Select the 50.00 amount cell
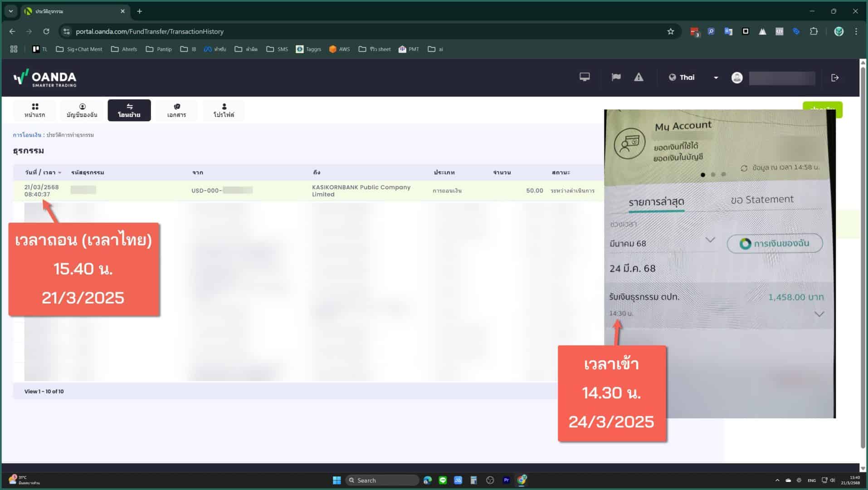 click(x=535, y=191)
